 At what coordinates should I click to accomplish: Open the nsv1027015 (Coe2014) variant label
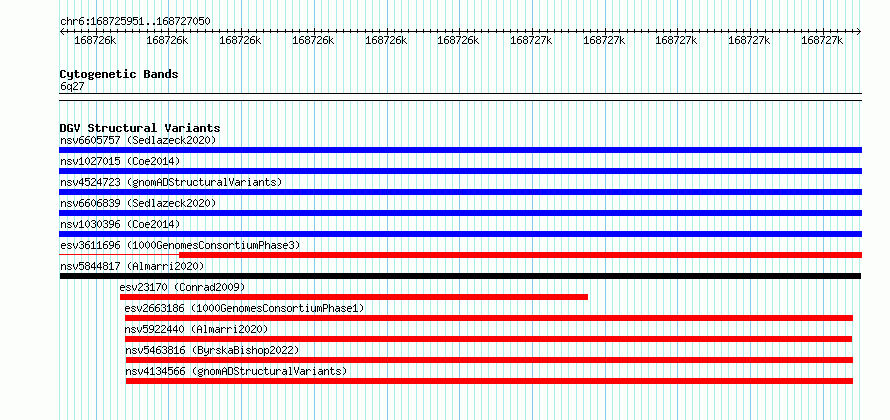point(120,161)
